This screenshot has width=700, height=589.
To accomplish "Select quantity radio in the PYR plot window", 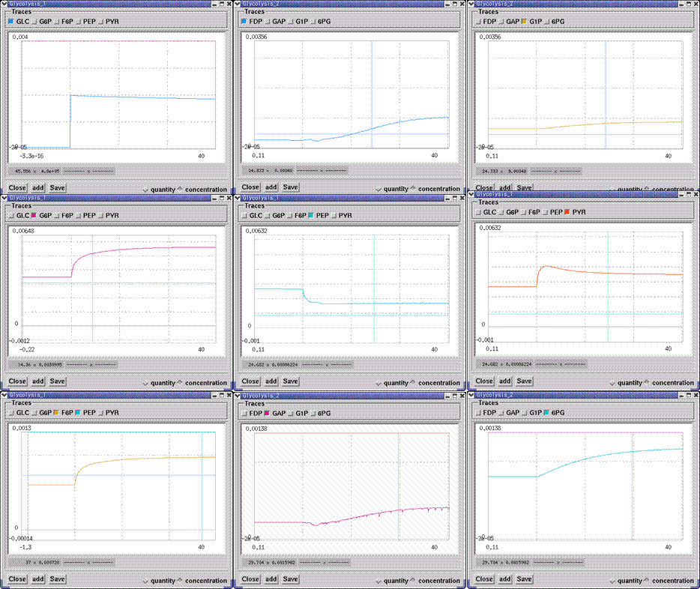I will click(x=612, y=383).
